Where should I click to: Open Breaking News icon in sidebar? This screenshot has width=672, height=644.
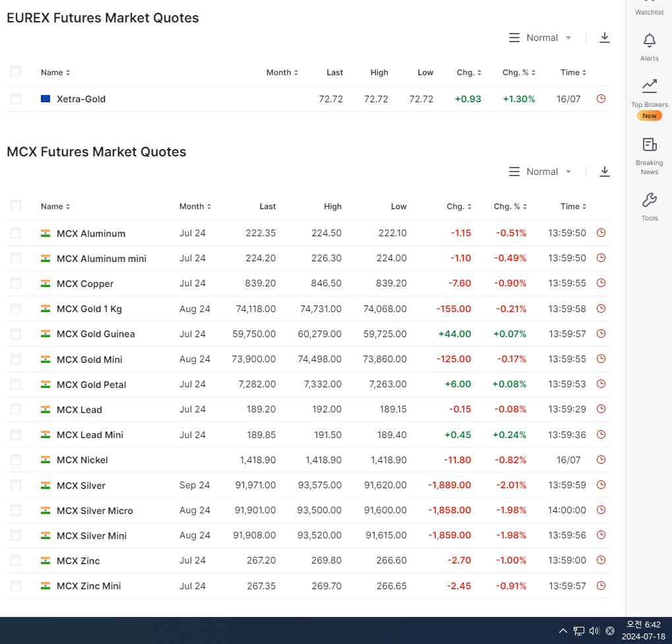click(x=650, y=145)
